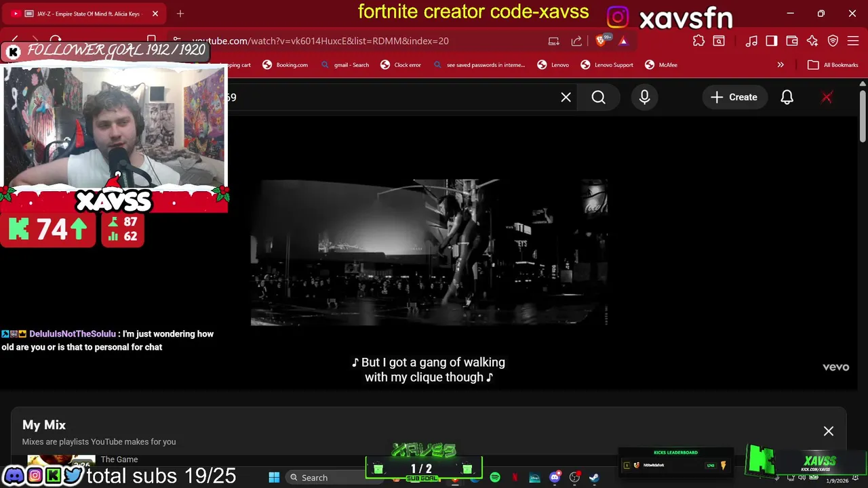The image size is (868, 488).
Task: Click the install app icon in address bar
Action: point(554,41)
